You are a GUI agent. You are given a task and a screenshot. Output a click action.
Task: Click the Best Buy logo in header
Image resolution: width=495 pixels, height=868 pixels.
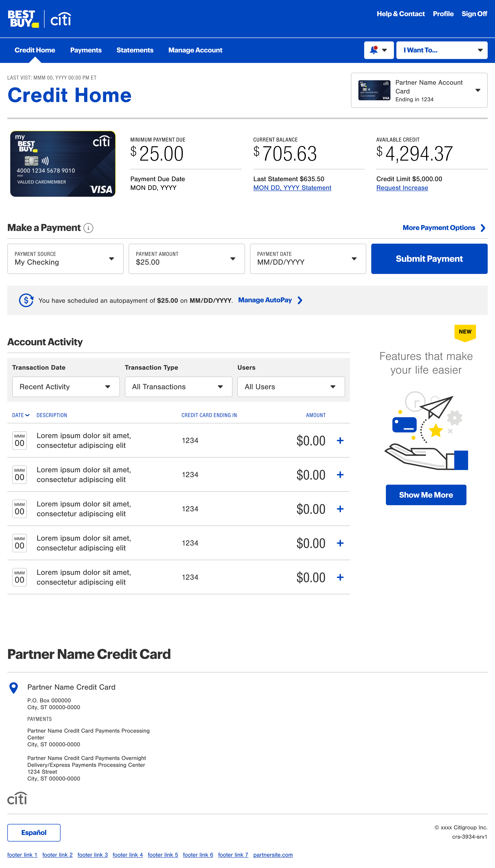tap(23, 19)
